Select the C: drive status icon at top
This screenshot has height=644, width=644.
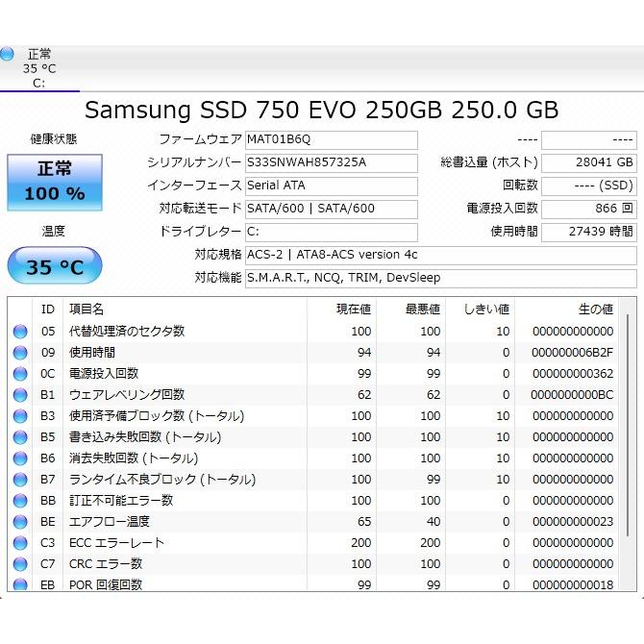pos(7,54)
